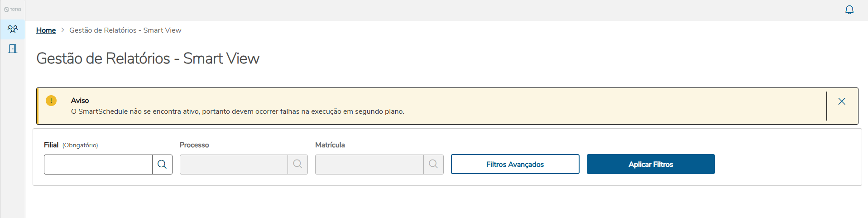Click the SmartSchedule warning message text
The image size is (868, 218).
237,111
